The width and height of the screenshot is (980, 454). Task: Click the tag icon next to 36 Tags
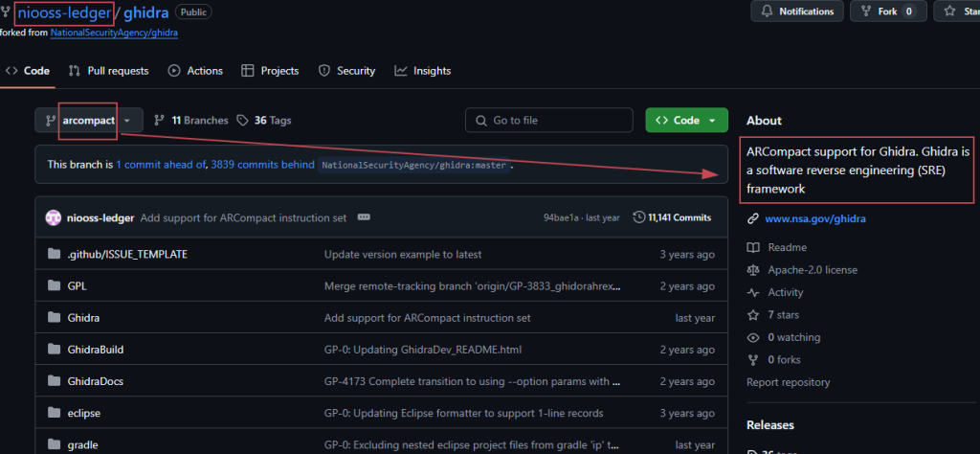click(243, 121)
